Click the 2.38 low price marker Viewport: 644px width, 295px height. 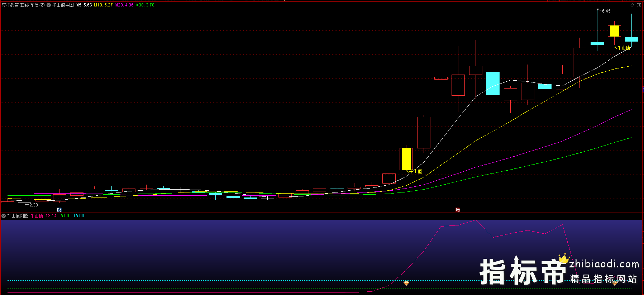click(33, 205)
